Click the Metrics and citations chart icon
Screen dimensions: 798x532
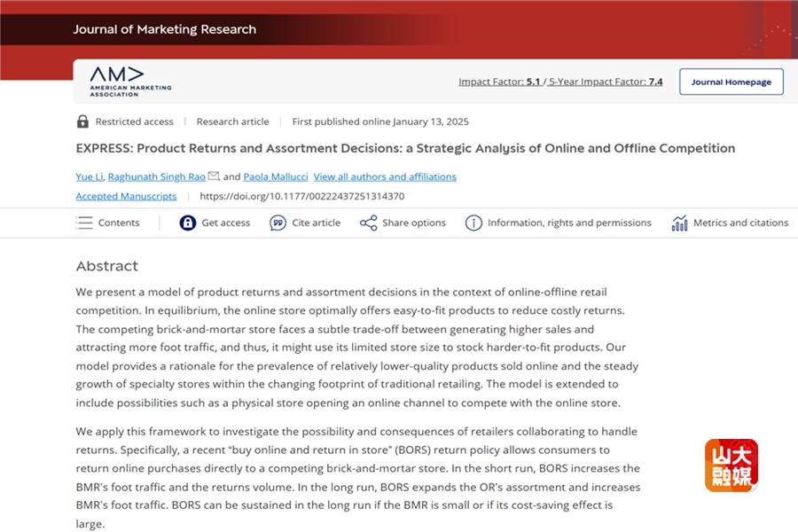tap(679, 223)
